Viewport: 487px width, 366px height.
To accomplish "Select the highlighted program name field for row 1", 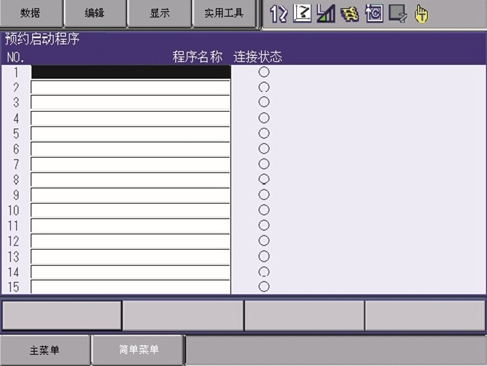I will (131, 72).
